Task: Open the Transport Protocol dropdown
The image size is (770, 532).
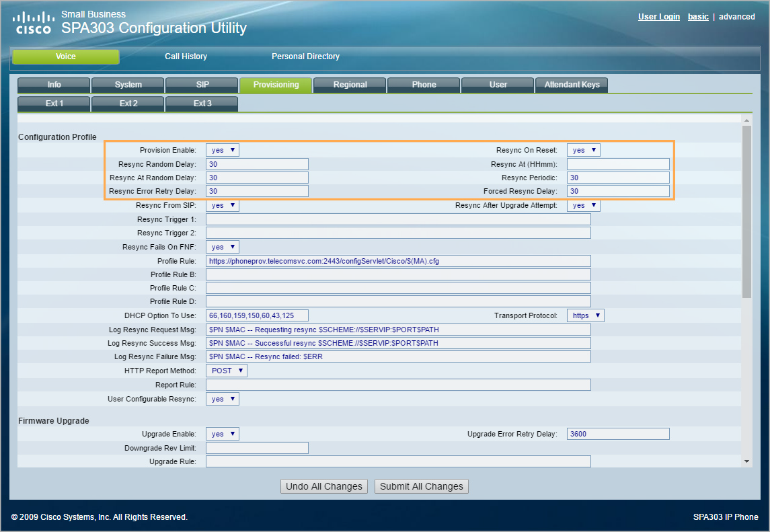Action: click(585, 315)
